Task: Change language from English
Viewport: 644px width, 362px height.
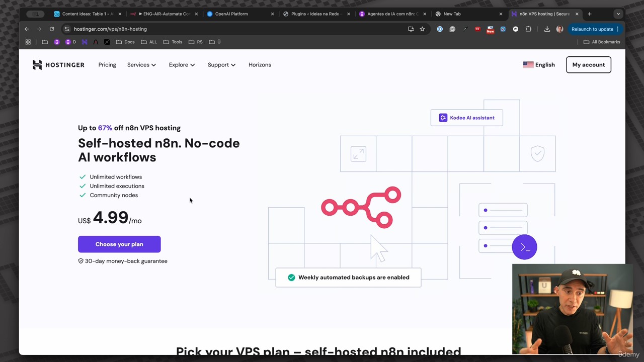Action: (x=539, y=65)
